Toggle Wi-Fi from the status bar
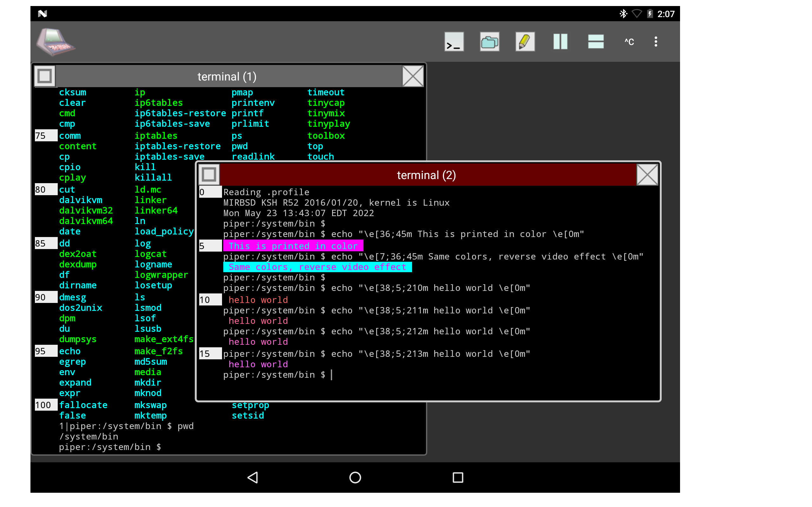The image size is (812, 507). click(x=637, y=13)
